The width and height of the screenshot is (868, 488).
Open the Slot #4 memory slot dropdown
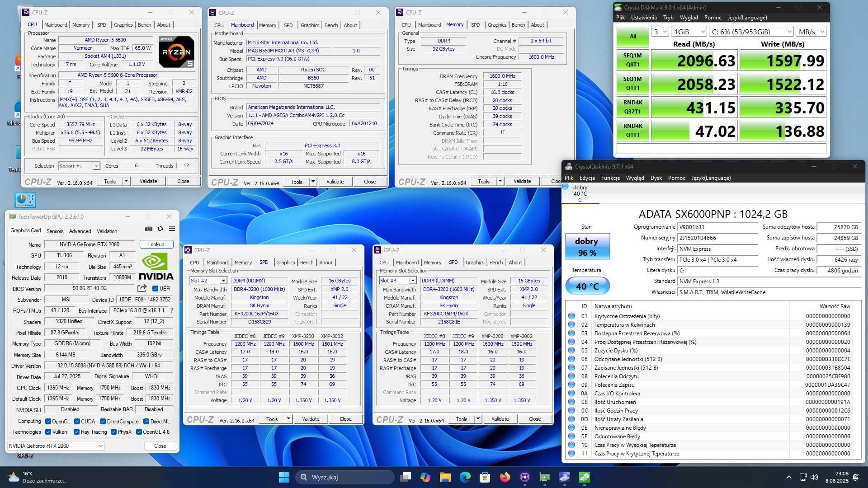pos(397,281)
